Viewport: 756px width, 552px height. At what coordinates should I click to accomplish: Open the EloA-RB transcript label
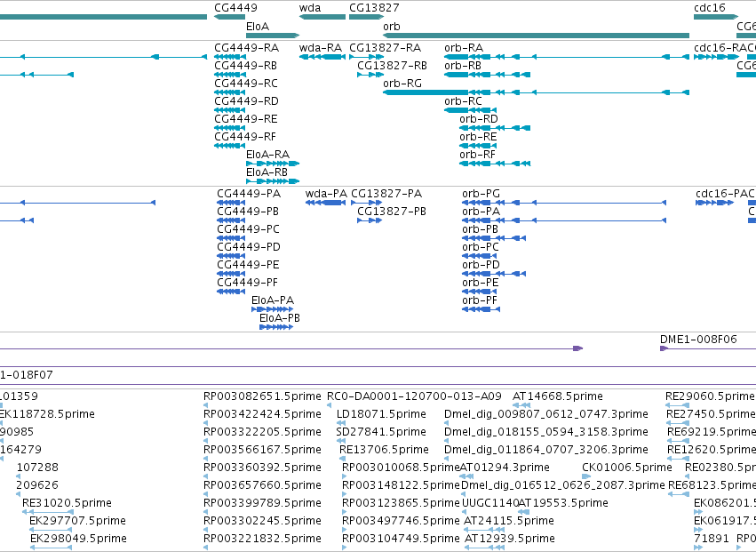267,172
